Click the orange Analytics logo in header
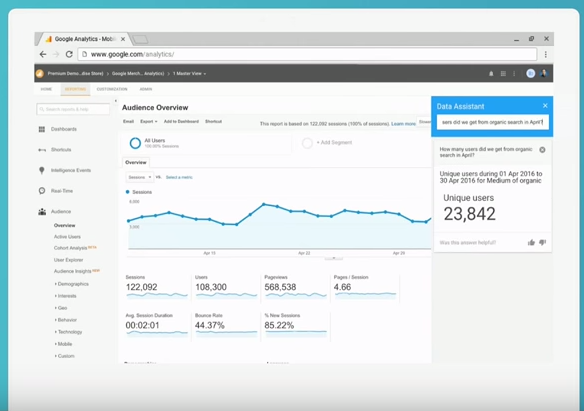Screen dimensions: 584x411 pyautogui.click(x=40, y=73)
